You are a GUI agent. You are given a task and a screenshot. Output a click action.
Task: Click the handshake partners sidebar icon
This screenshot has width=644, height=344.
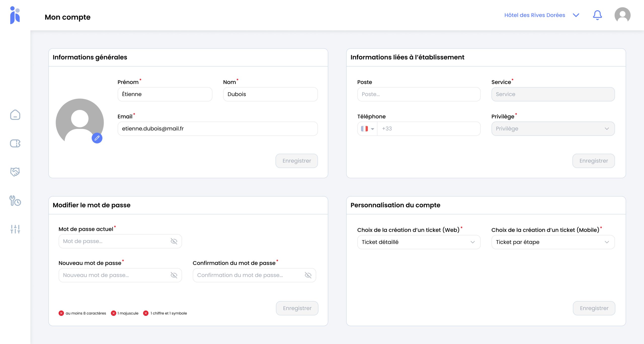15,172
